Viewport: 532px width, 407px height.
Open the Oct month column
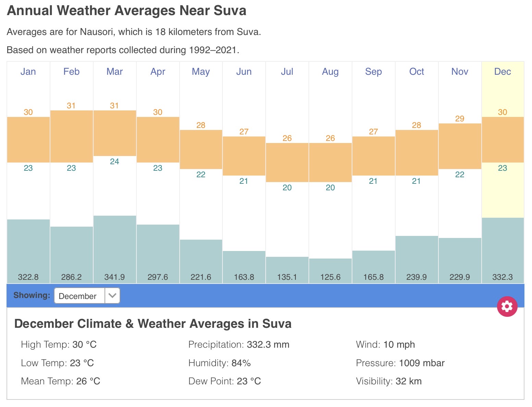[x=416, y=72]
